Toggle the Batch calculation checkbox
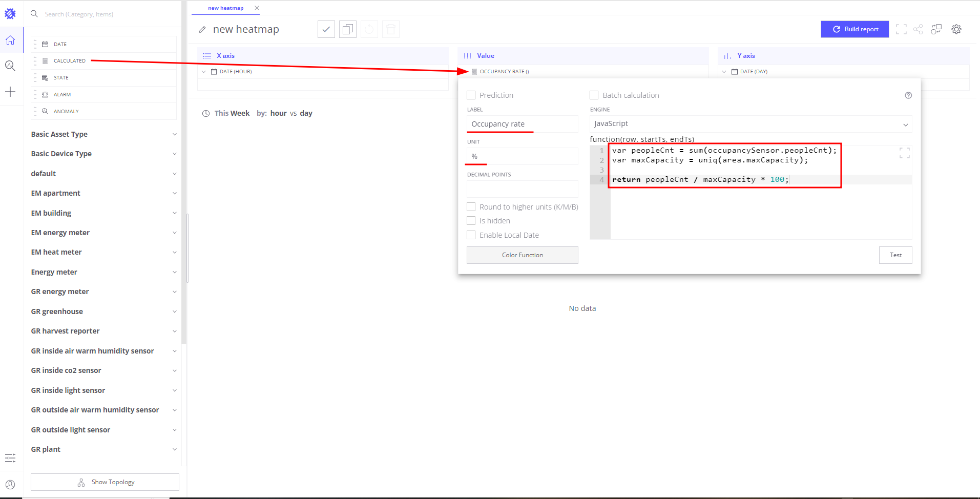980x499 pixels. coord(594,95)
